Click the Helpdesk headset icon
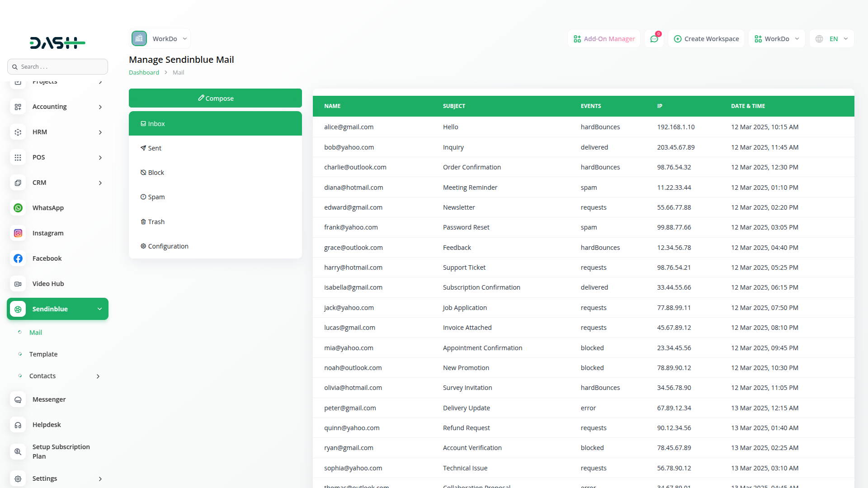 [x=18, y=425]
